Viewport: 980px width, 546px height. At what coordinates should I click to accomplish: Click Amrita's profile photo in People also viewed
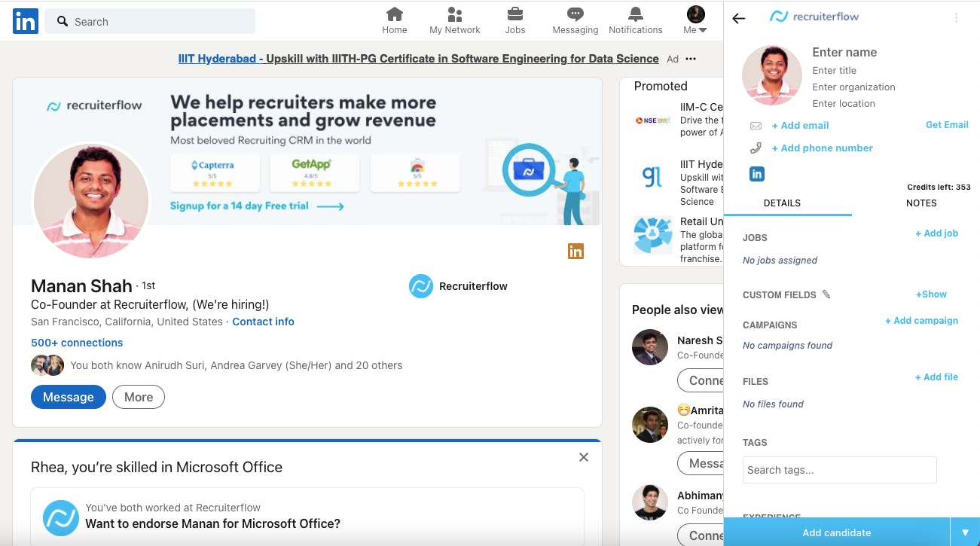(x=650, y=426)
